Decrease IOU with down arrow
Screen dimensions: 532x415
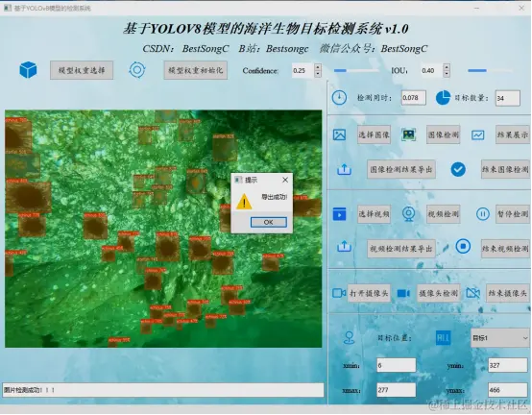pos(447,74)
